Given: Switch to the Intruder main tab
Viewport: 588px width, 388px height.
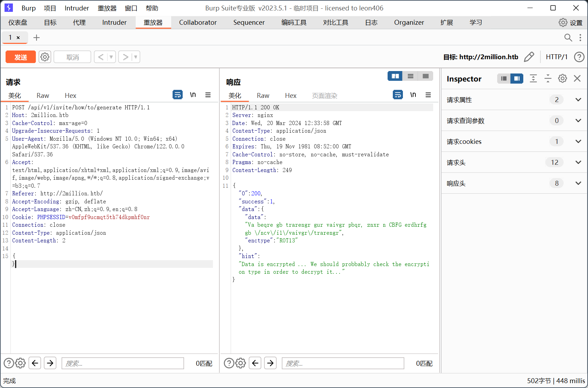Looking at the screenshot, I should coord(114,23).
